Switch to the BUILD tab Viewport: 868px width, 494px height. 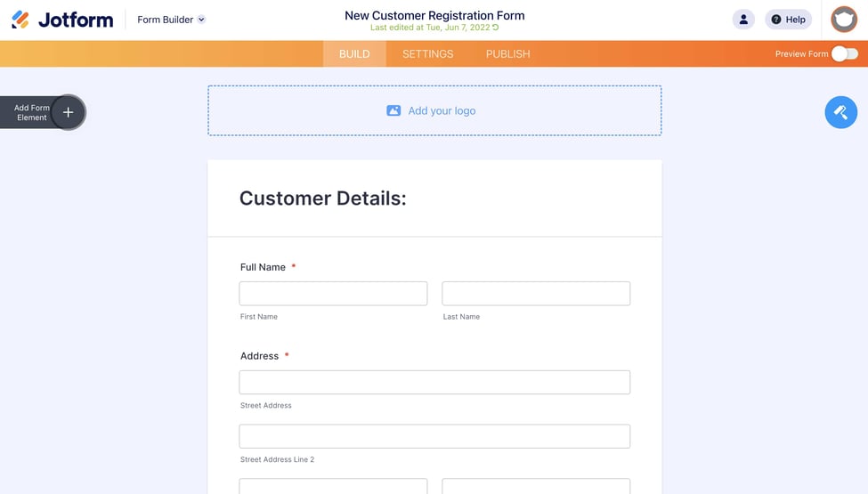(x=354, y=53)
